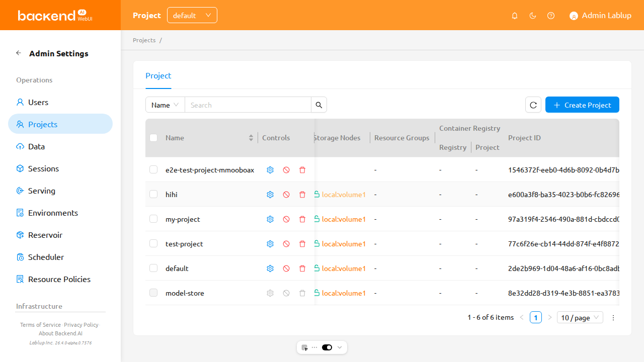Screen dimensions: 644x362
Task: Go back using Admin Settings arrow
Action: pos(19,53)
